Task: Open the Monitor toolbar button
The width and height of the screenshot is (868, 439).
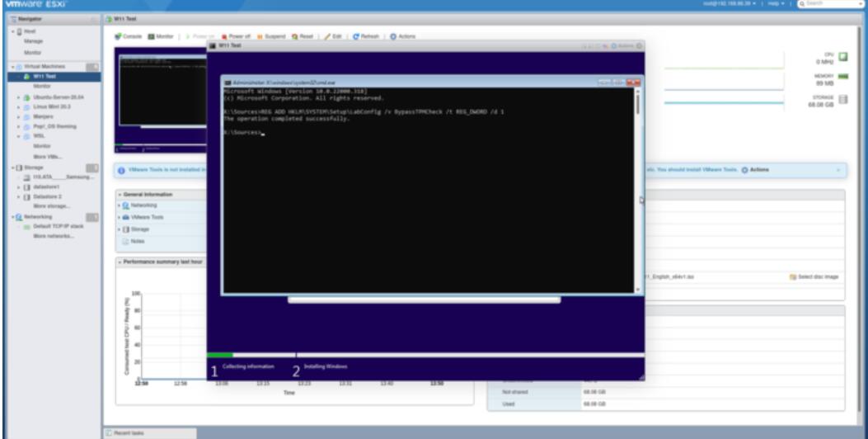Action: coord(161,36)
